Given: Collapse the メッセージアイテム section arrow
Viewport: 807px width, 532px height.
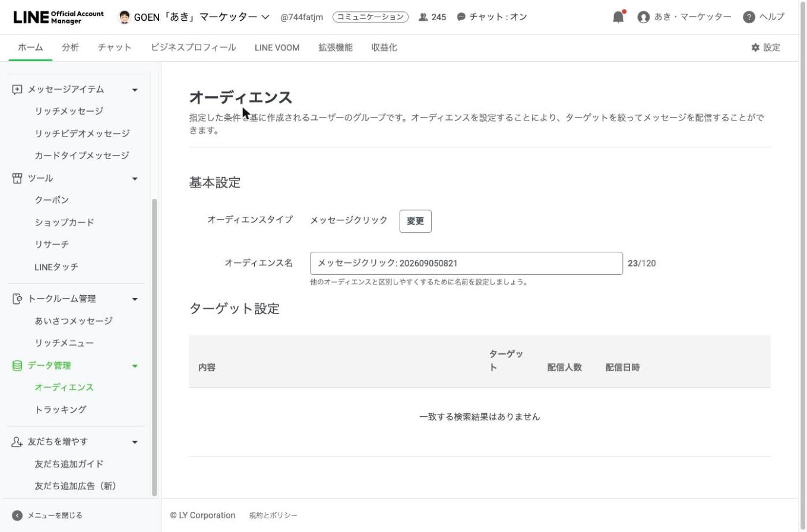Looking at the screenshot, I should tap(135, 90).
